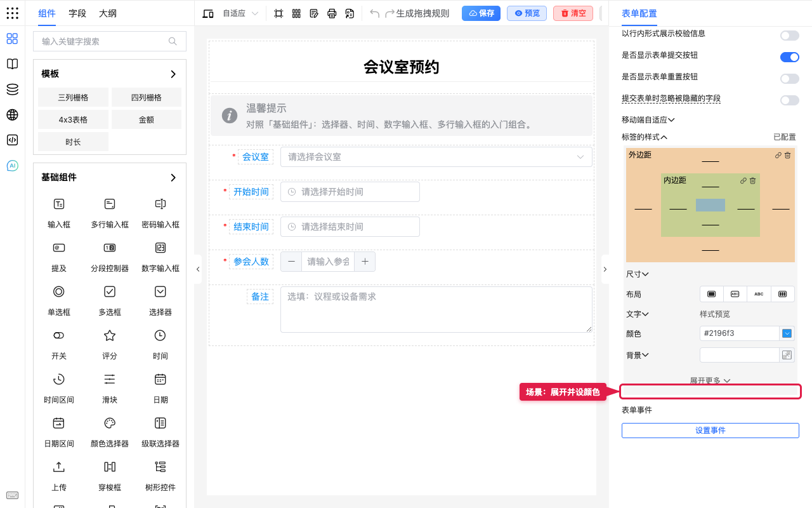Expand the 模板 panel arrow
The image size is (812, 508).
click(x=173, y=74)
